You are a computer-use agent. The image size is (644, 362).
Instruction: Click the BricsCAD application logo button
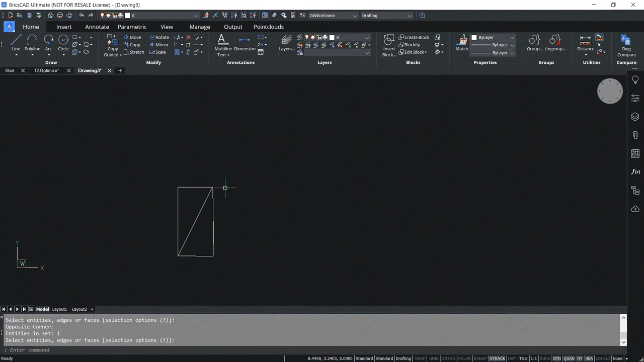(x=9, y=27)
